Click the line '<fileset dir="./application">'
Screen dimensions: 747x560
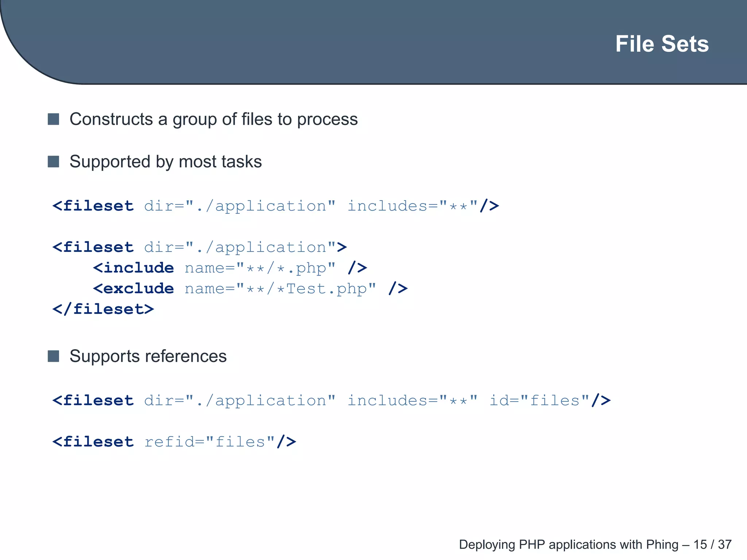pyautogui.click(x=200, y=247)
